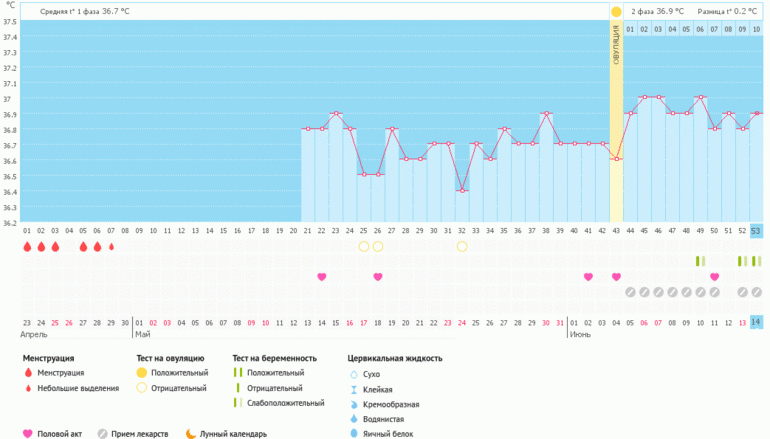Viewport: 770px width, 439px height.
Task: Click the small discharge drop on day 07
Action: tap(111, 246)
